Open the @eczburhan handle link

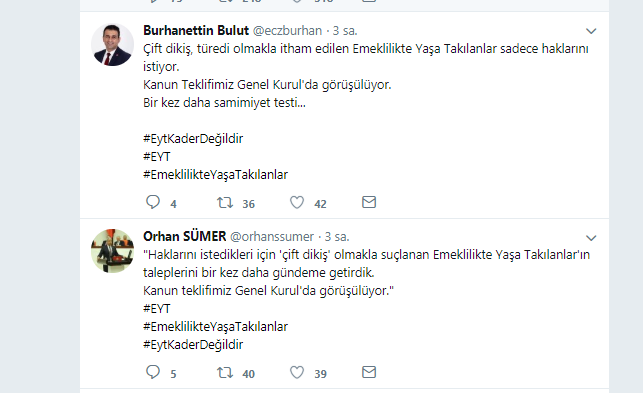click(x=287, y=31)
